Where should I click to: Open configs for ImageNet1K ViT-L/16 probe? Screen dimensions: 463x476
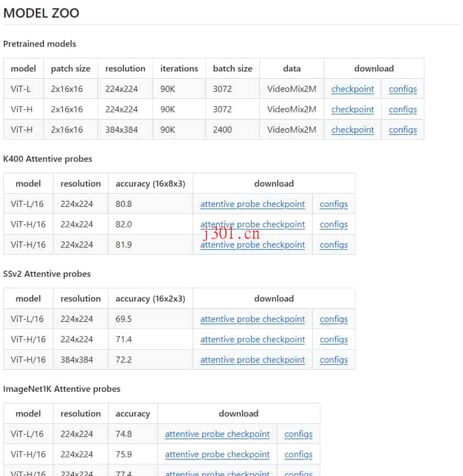(298, 434)
